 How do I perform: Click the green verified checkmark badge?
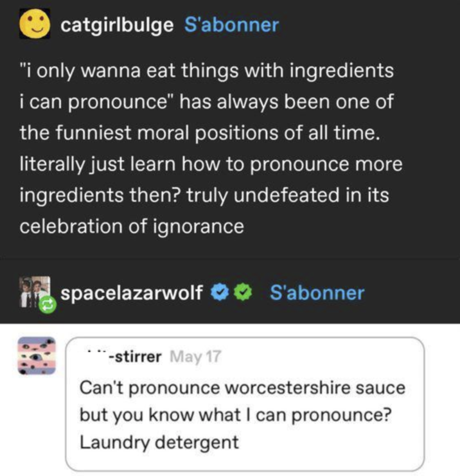click(242, 293)
